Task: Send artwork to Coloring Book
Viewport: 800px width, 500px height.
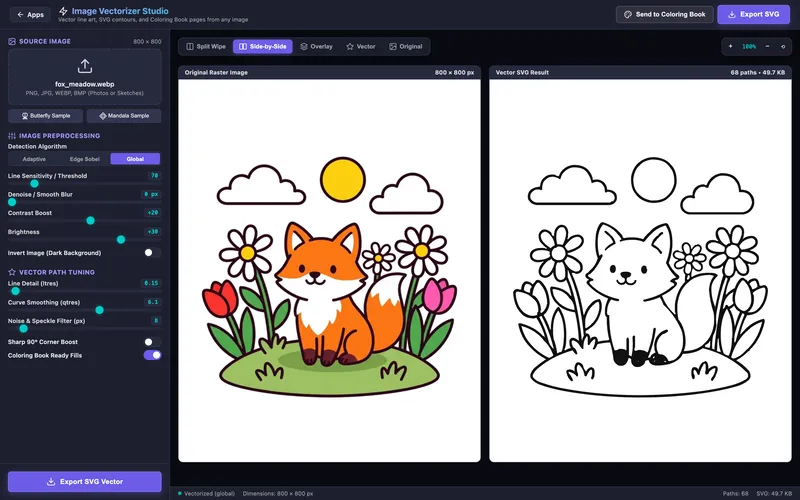Action: [x=664, y=14]
